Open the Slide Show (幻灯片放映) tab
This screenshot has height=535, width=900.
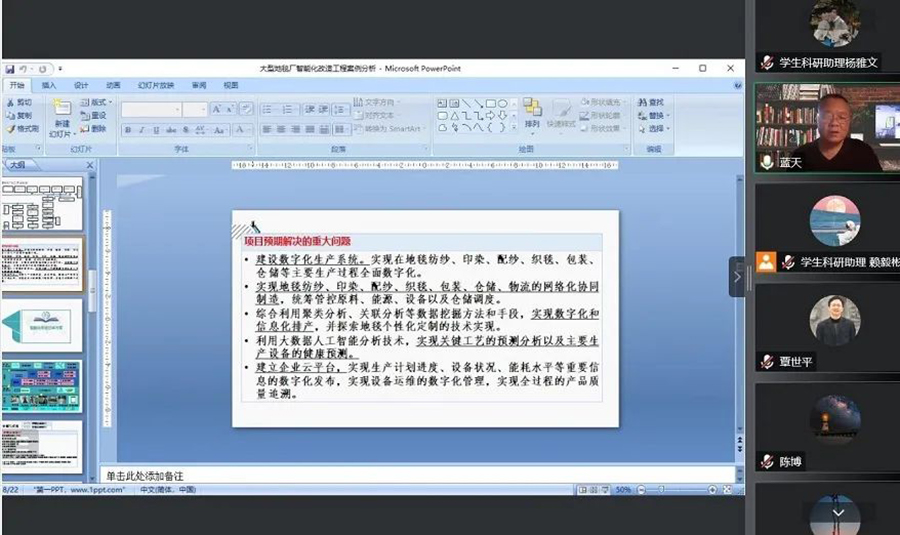tap(155, 85)
